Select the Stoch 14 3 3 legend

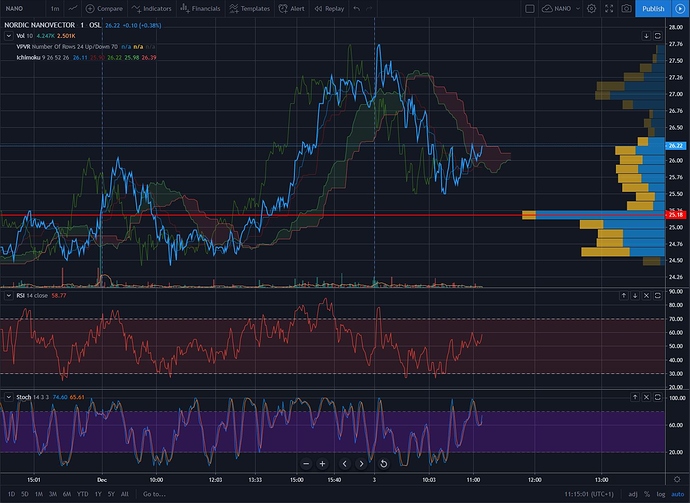click(x=50, y=397)
